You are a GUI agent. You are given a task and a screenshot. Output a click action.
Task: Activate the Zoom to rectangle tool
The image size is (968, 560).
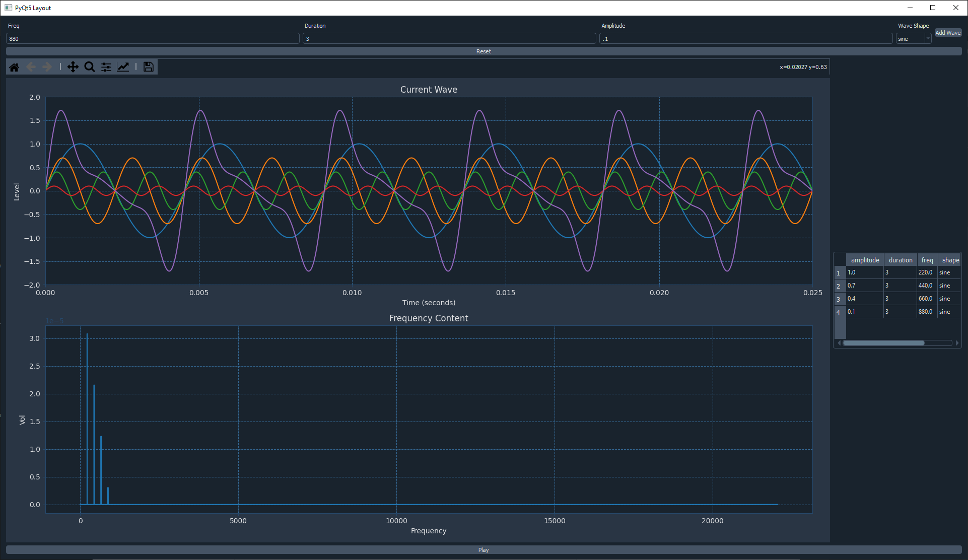tap(90, 67)
